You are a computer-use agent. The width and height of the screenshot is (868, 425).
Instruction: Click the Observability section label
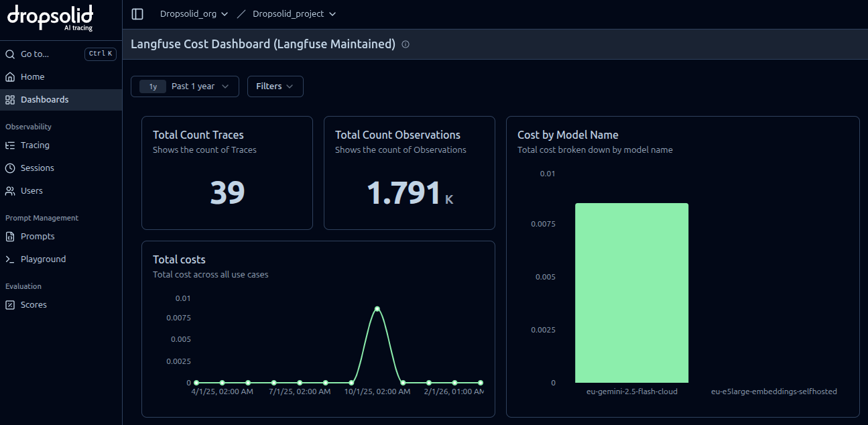click(28, 127)
